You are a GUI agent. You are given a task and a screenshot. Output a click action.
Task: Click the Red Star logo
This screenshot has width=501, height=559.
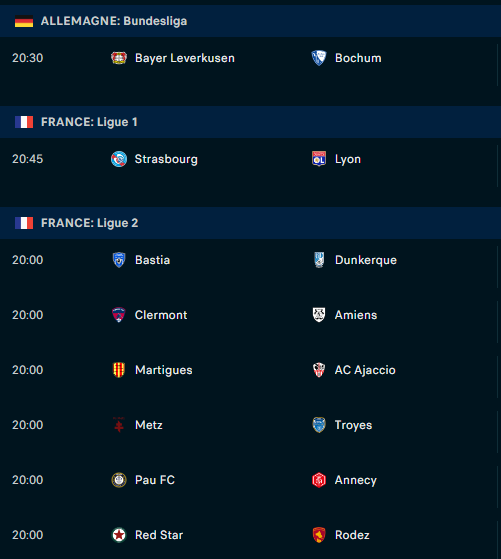coord(119,535)
